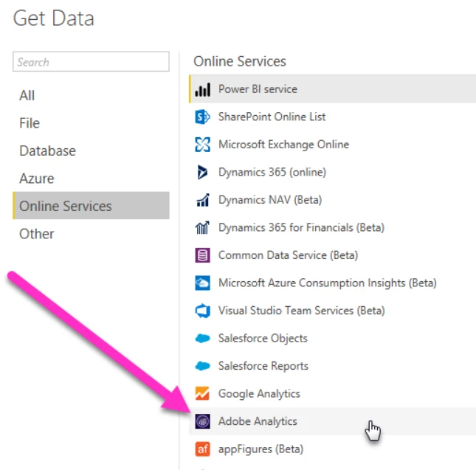Choose the Azure category

[37, 179]
